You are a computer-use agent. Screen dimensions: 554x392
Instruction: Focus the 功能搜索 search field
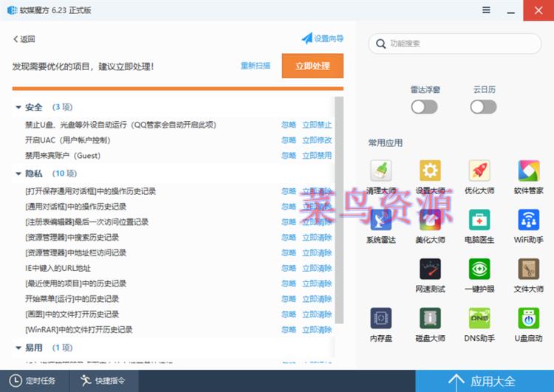[x=455, y=44]
